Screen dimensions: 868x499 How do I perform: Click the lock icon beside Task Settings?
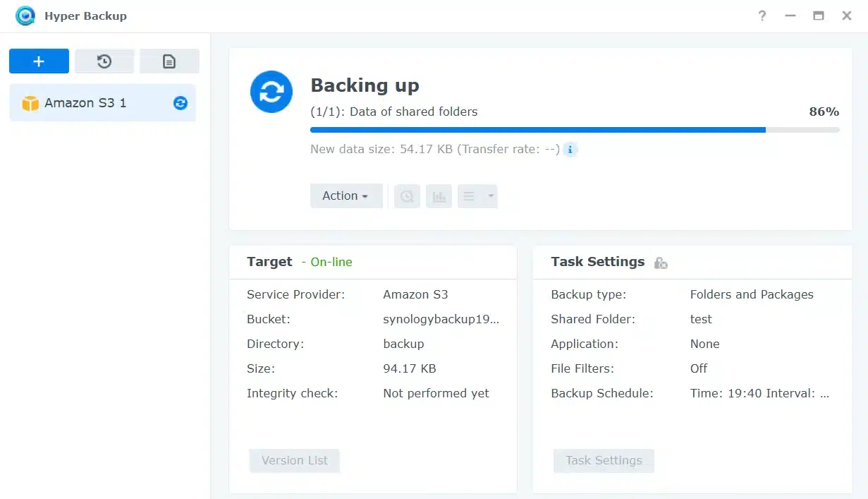coord(660,263)
